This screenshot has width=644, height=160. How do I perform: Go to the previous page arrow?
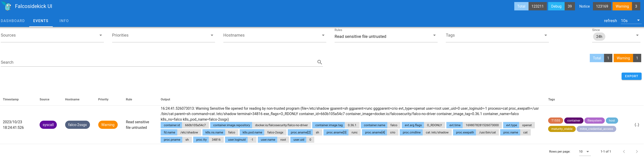tap(624, 151)
